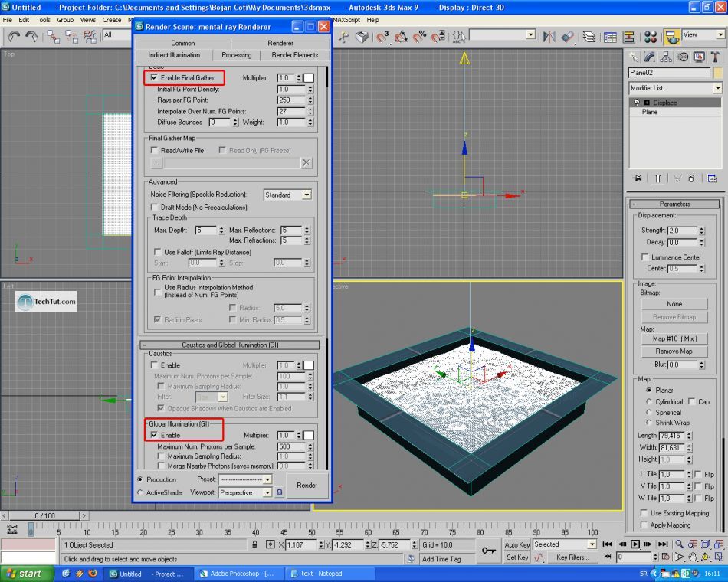Click the bitmap None button
Image resolution: width=728 pixels, height=582 pixels.
pyautogui.click(x=674, y=304)
